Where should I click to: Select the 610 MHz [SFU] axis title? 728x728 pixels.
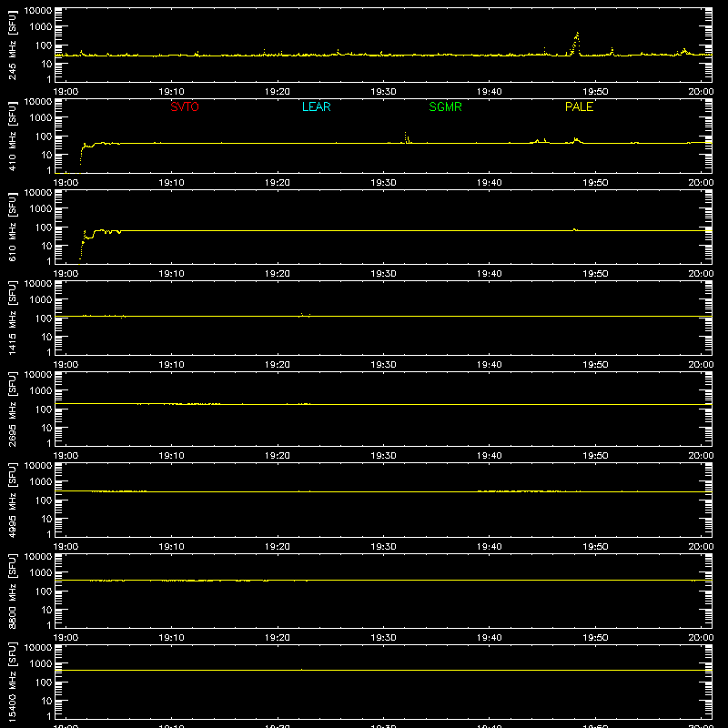[x=13, y=227]
